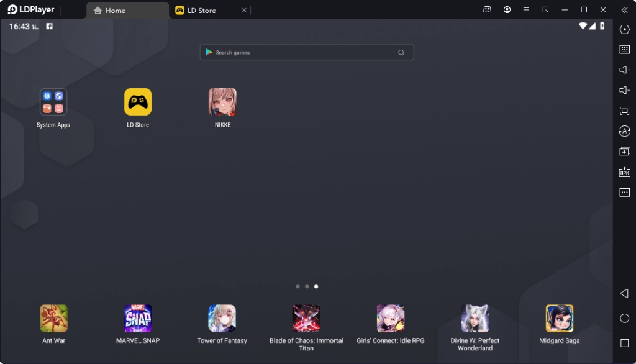Launch Girls' Connect: Idle RPG

[391, 318]
